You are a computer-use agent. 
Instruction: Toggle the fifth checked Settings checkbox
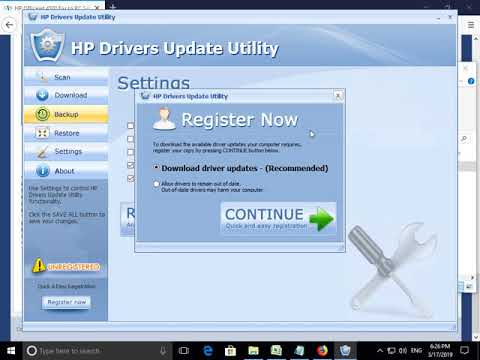click(x=131, y=179)
